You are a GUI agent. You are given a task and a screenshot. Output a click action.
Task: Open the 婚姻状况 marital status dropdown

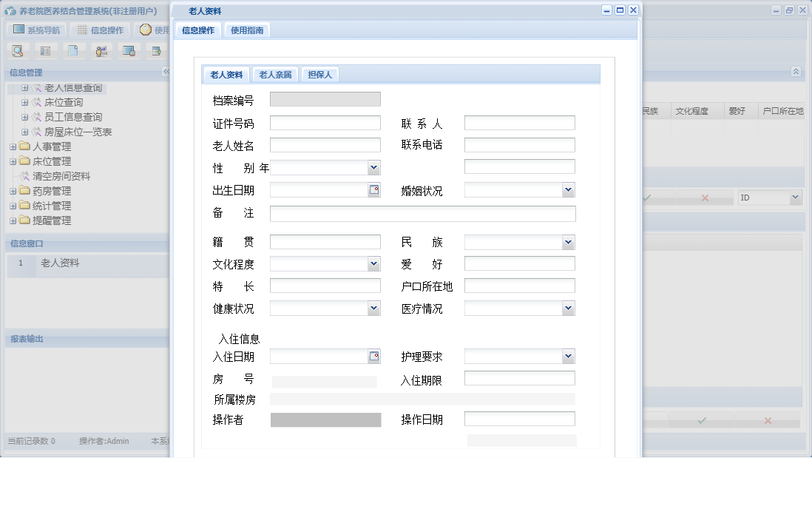(568, 189)
